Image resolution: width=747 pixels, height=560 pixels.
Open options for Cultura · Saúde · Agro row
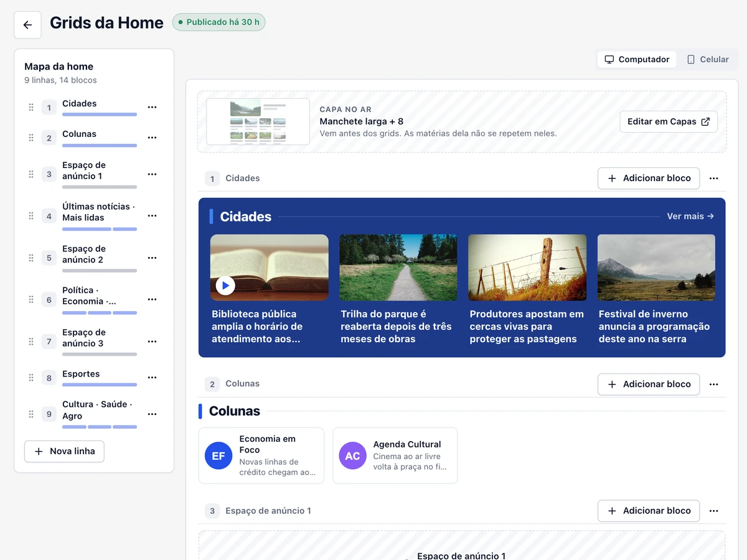[152, 414]
